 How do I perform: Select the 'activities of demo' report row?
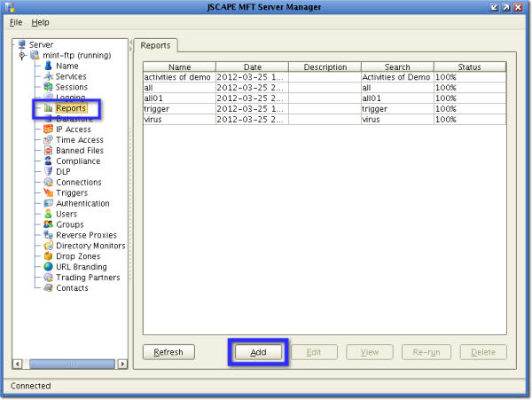coord(325,77)
